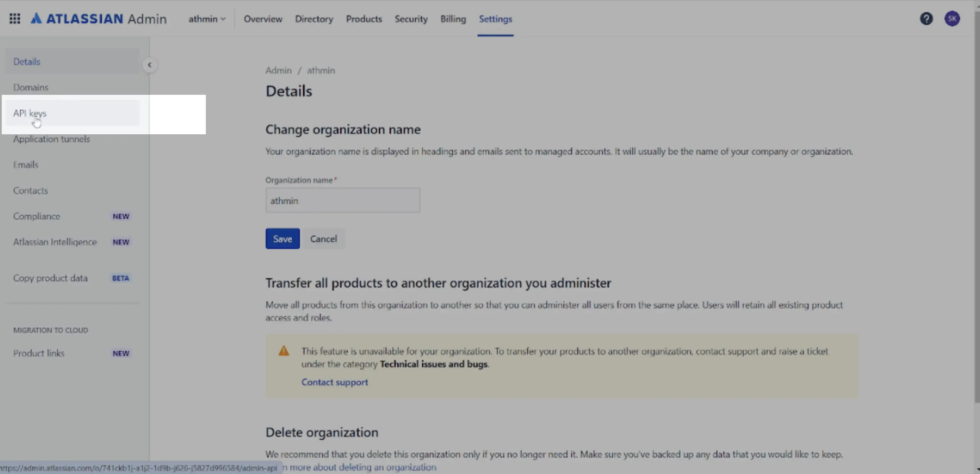Open Emails in the sidebar

point(73,165)
